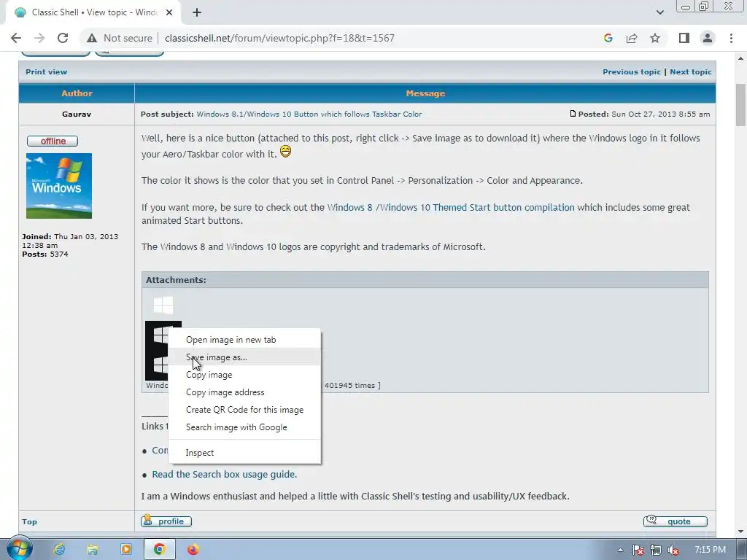Open Windows Explorer from the taskbar
The width and height of the screenshot is (747, 560).
(93, 550)
